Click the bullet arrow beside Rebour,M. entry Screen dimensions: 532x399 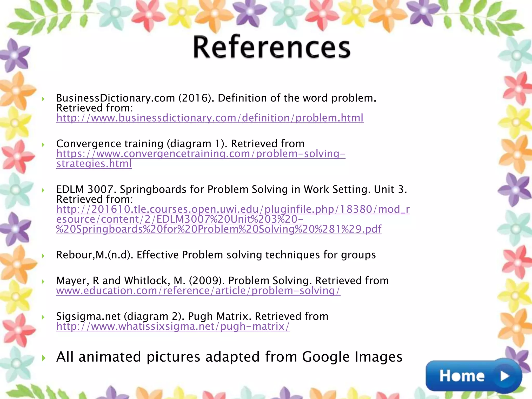(x=43, y=256)
